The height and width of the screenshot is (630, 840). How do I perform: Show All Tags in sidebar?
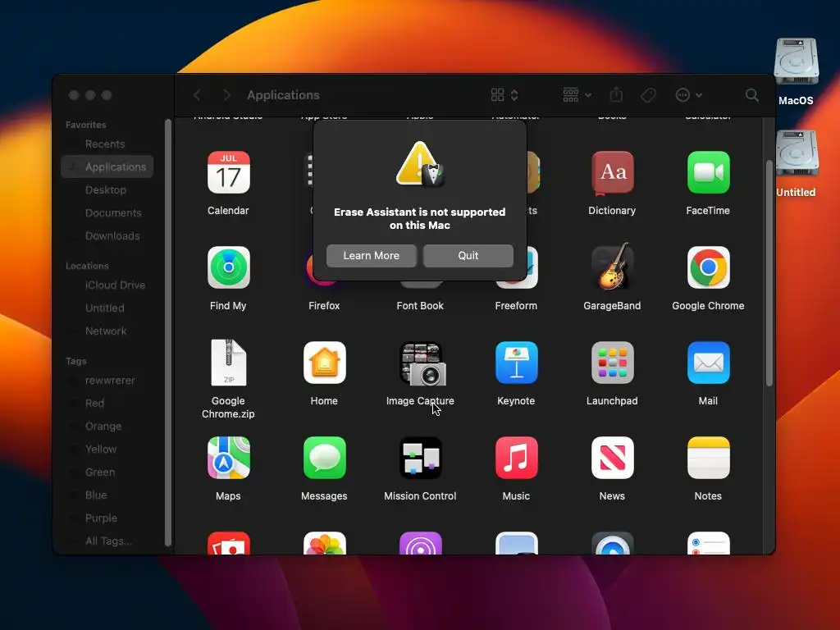click(107, 541)
